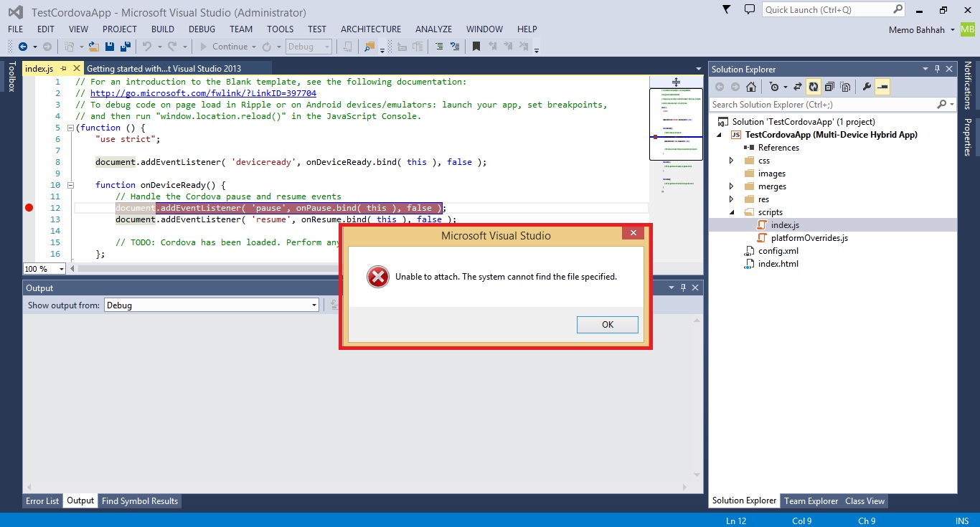
Task: Open the 100 % zoom dropdown
Action: coord(61,269)
